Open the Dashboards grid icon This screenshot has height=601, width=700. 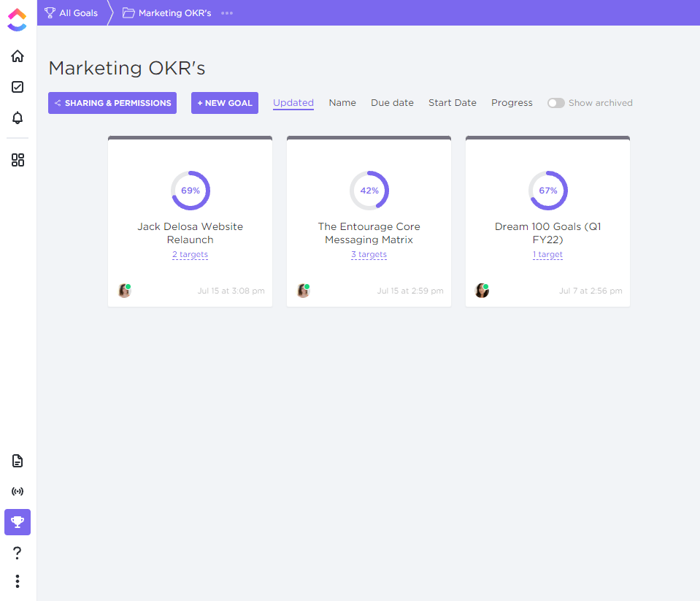(x=18, y=160)
